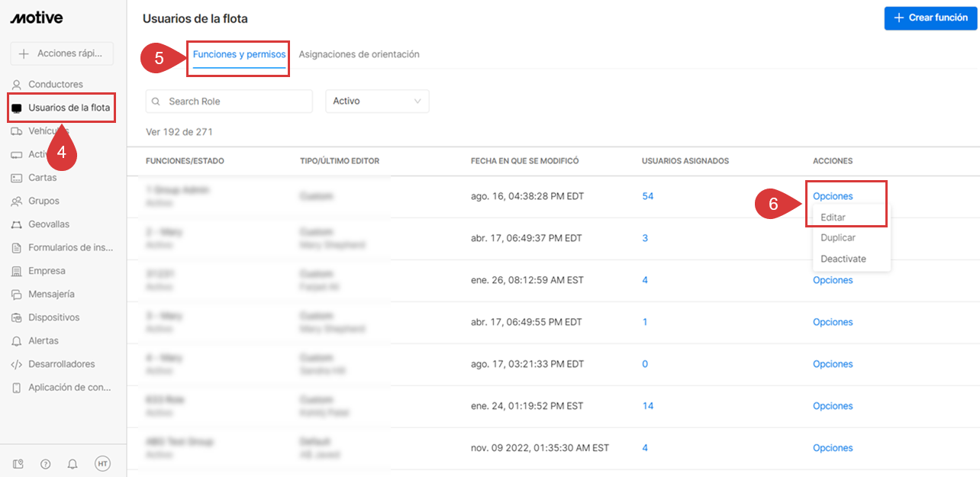Viewport: 980px width, 477px height.
Task: Open the Acciones rápidas menu
Action: click(62, 53)
